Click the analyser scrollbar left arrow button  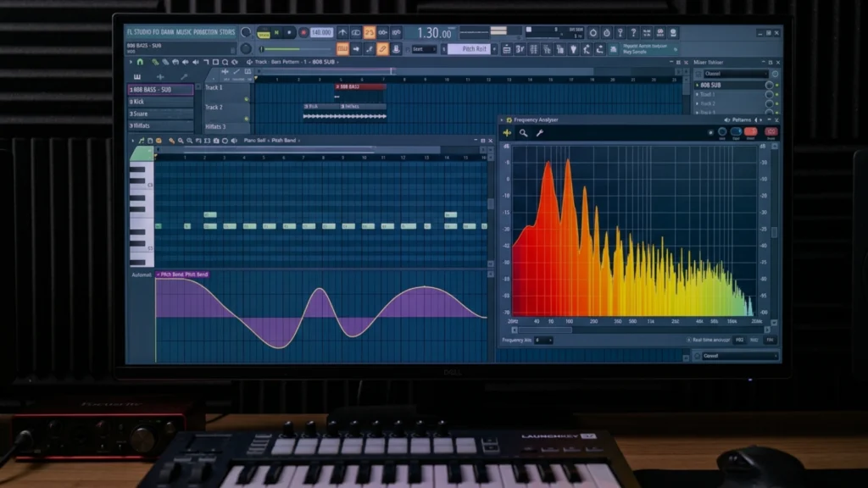tap(515, 330)
